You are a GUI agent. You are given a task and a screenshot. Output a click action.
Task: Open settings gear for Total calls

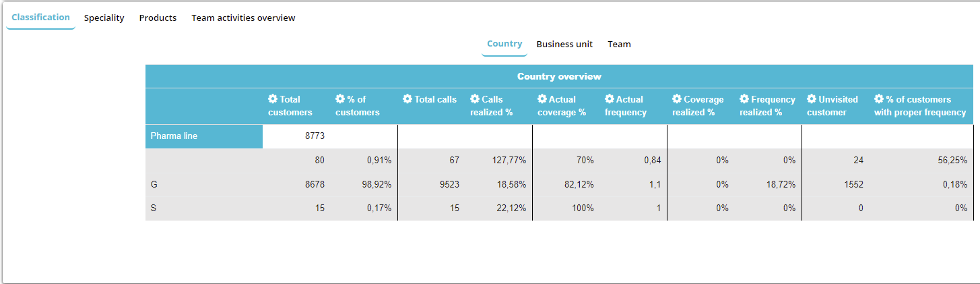tap(407, 99)
